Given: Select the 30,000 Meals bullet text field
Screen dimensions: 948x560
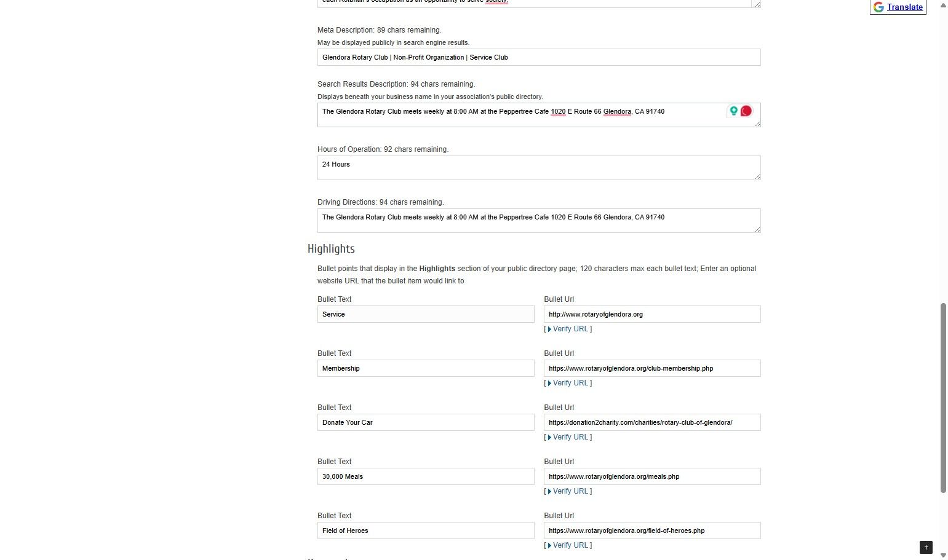Looking at the screenshot, I should point(426,476).
